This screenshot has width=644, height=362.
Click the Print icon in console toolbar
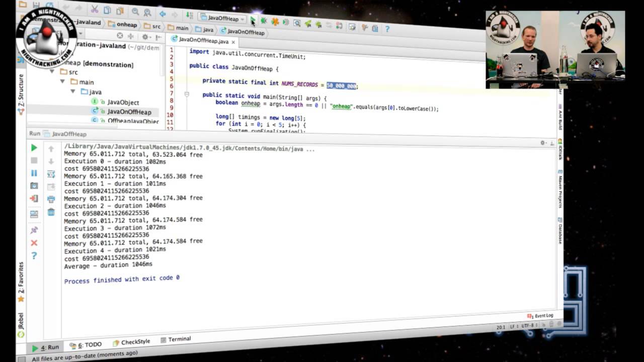51,200
